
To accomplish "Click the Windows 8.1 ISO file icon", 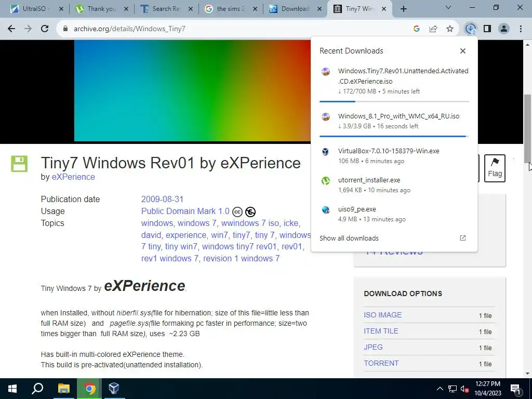I will (325, 117).
